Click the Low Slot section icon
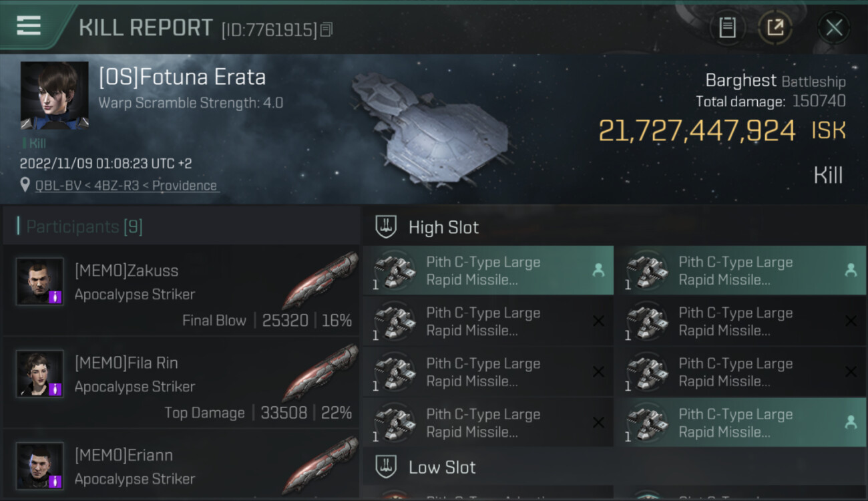This screenshot has width=868, height=501. [x=386, y=467]
